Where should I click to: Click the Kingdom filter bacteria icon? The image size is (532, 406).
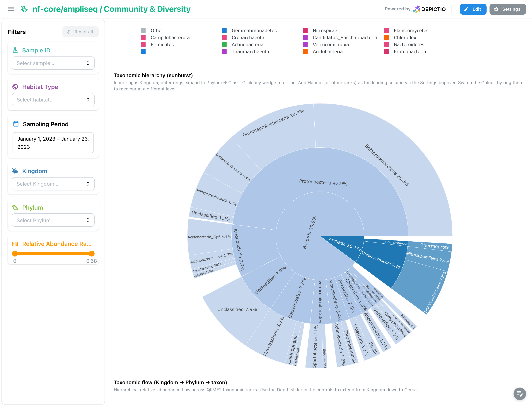coord(15,171)
